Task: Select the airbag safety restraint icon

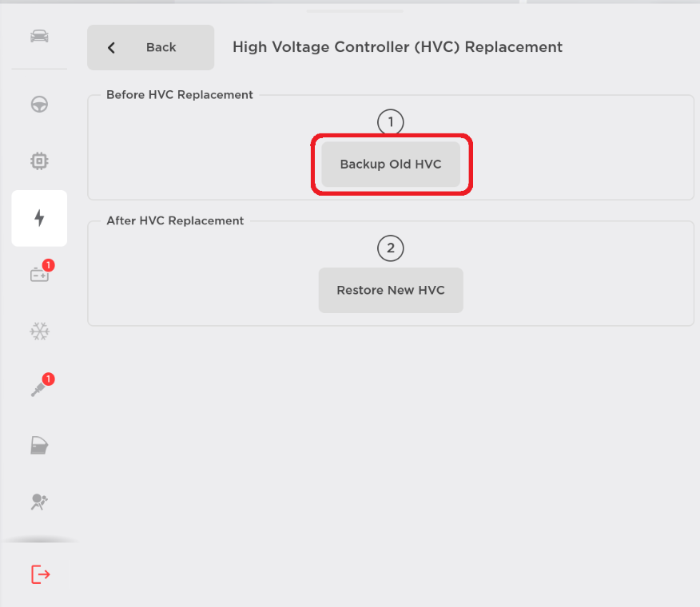Action: click(x=38, y=502)
